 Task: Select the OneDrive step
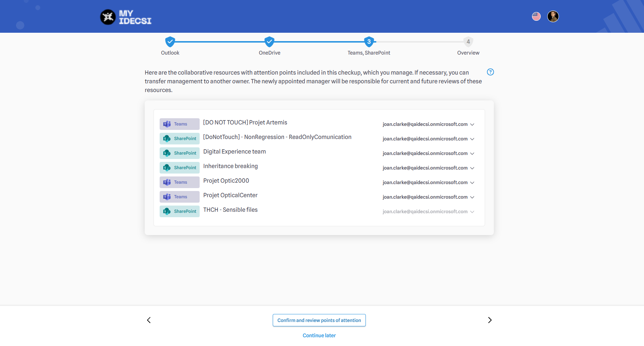[x=269, y=42]
